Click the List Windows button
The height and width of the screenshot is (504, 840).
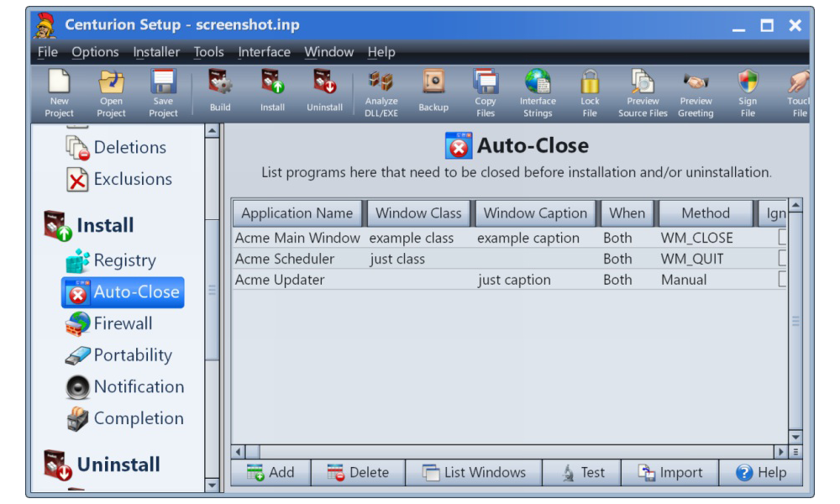(x=474, y=473)
